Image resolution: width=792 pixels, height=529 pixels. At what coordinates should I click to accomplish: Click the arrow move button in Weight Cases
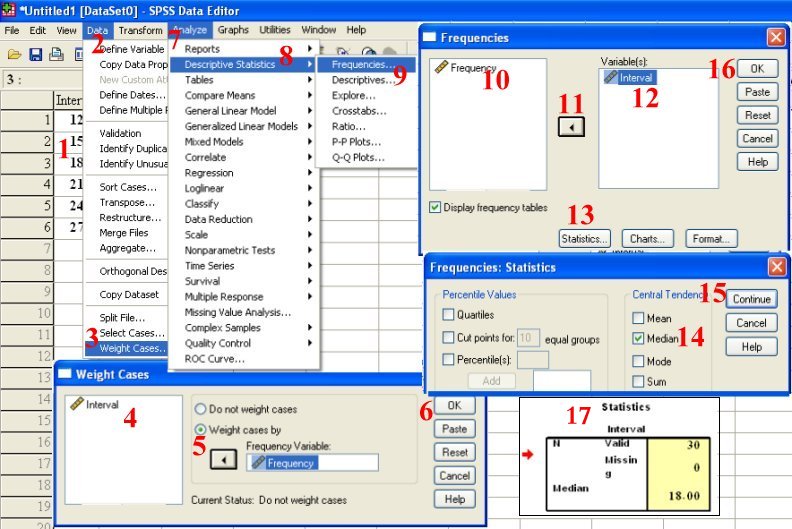click(223, 460)
